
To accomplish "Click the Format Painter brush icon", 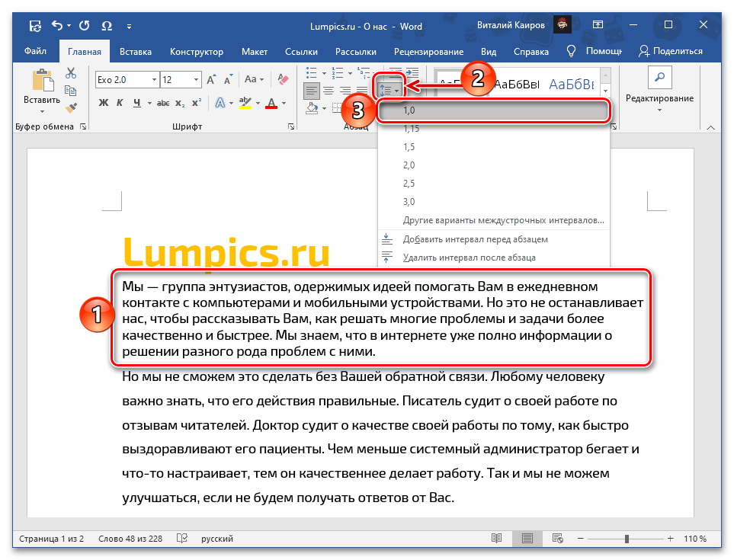I will point(71,108).
